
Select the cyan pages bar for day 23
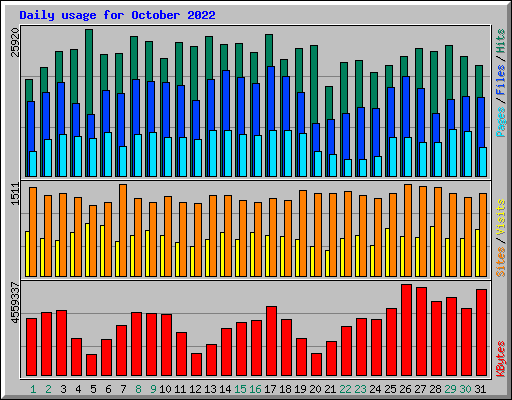click(363, 168)
